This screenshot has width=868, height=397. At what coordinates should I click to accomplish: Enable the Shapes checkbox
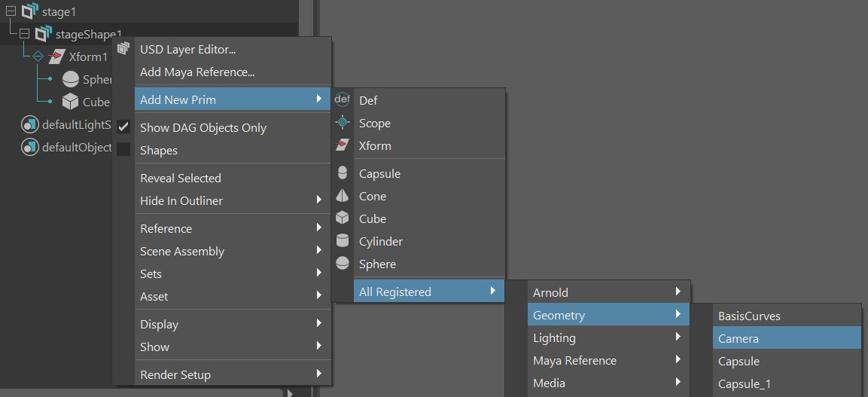[x=124, y=150]
